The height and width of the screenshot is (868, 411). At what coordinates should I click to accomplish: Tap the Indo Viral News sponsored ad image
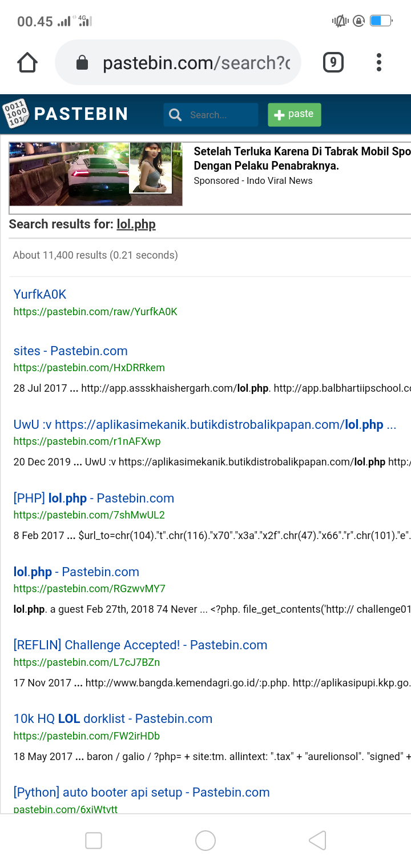pos(95,174)
